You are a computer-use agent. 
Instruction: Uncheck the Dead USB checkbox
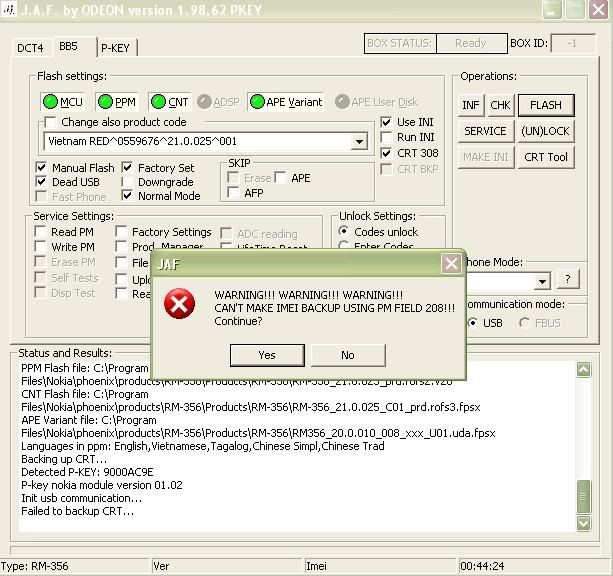tap(41, 182)
